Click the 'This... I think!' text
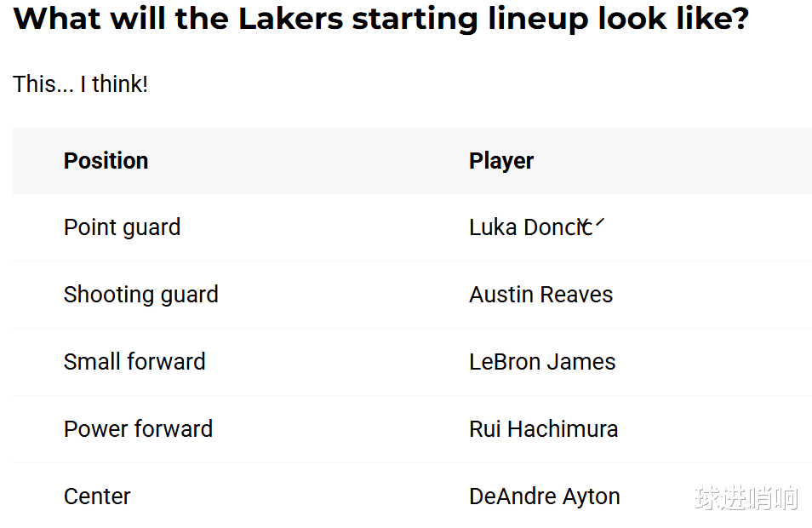Viewport: 812px width, 528px height. pos(80,84)
